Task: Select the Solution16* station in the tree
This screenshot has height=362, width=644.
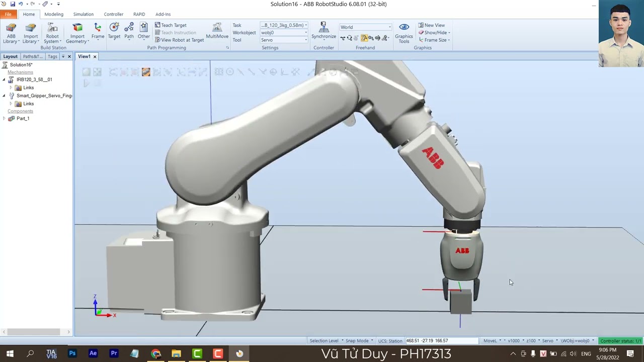Action: tap(21, 65)
